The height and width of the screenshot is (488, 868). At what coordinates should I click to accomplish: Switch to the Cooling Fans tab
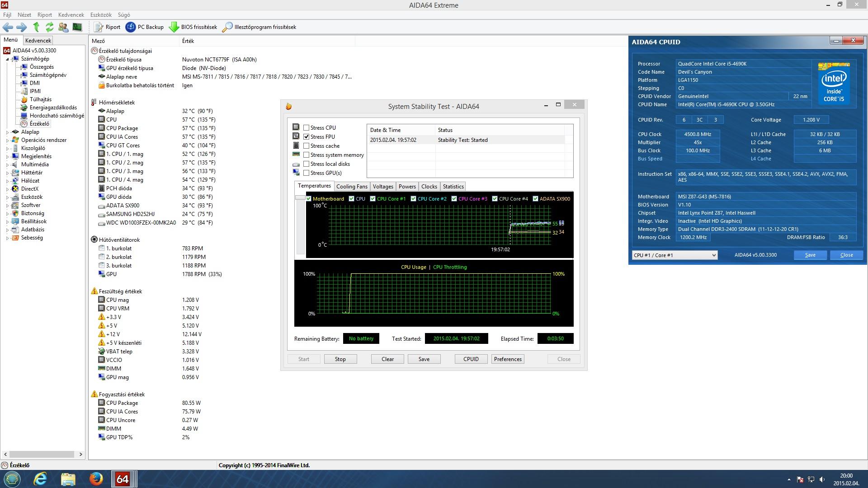(x=352, y=187)
